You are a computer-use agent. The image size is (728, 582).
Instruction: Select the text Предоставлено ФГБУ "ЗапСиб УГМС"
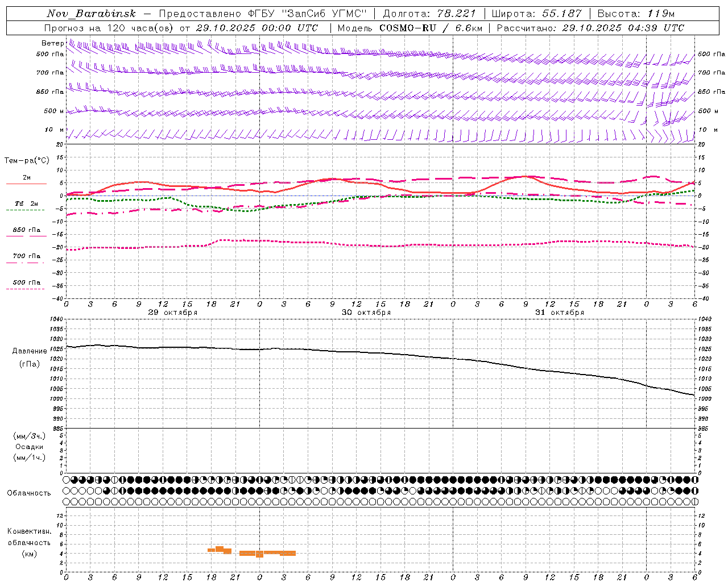[263, 14]
